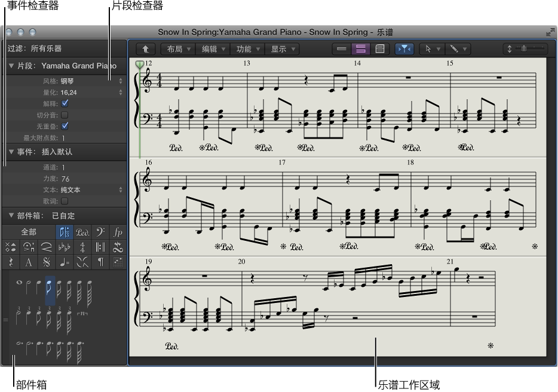Select the notes group in the Part Box
Screen dimensions: 558x392
(65, 232)
